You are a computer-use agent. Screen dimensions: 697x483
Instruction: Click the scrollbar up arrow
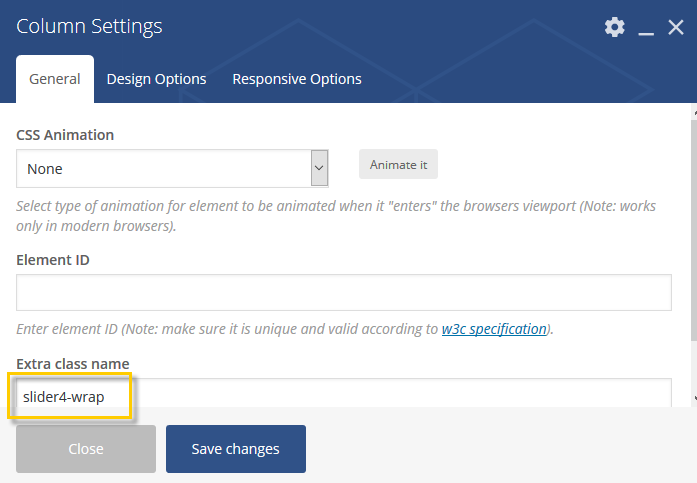[693, 113]
